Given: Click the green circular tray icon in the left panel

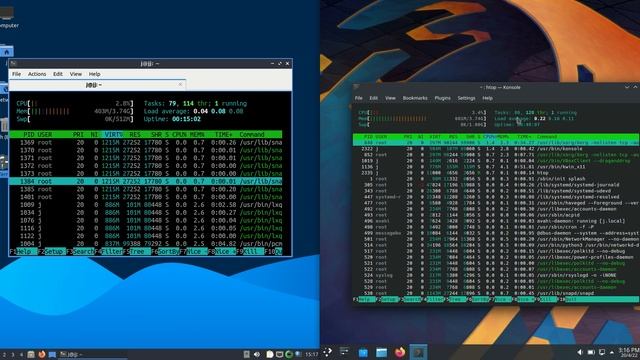Looking at the screenshot, I should (289, 354).
